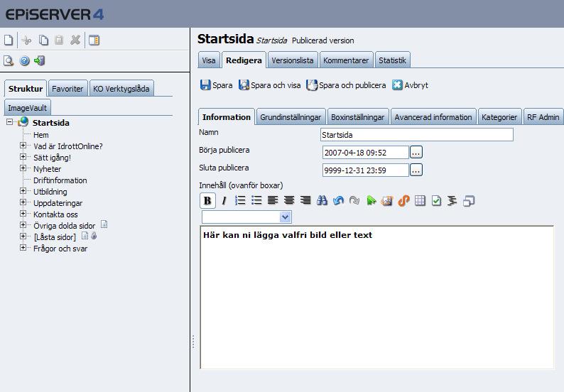Click Spara och publicera
Image resolution: width=564 pixels, height=392 pixels.
click(x=346, y=85)
